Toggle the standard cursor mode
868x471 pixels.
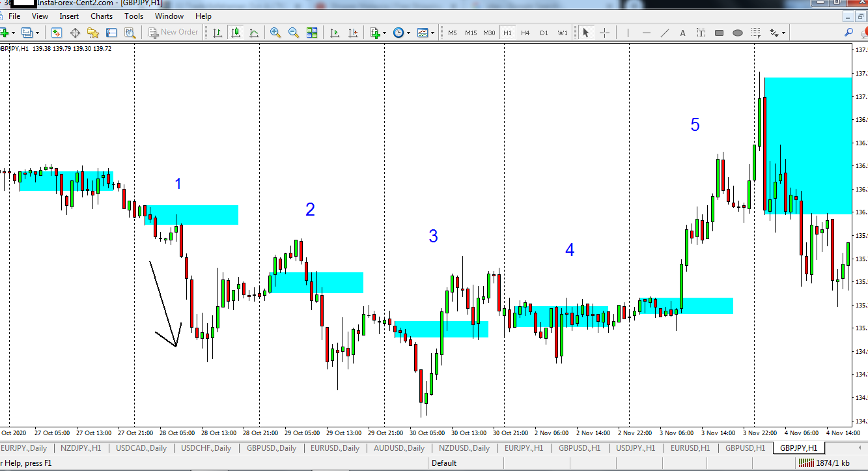[x=585, y=33]
